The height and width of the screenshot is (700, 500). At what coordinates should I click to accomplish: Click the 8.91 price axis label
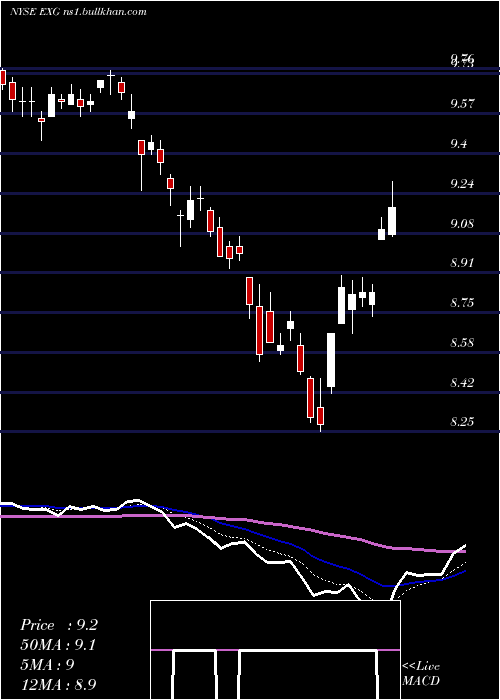462,263
